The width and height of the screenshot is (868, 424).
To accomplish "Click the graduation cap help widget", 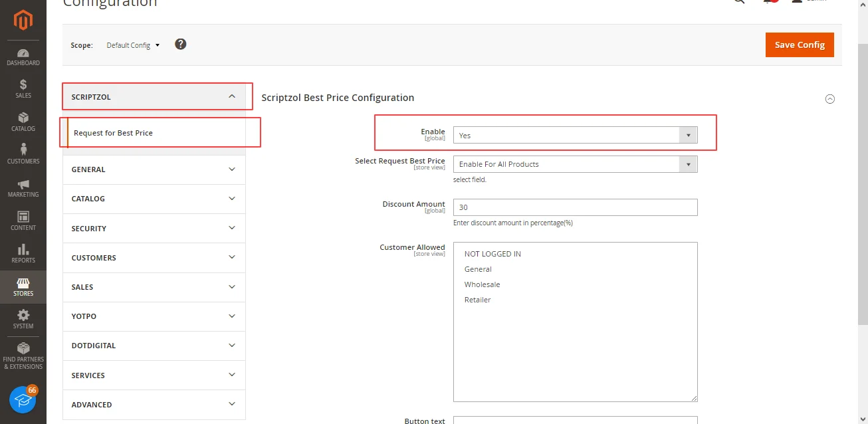I will pos(23,400).
